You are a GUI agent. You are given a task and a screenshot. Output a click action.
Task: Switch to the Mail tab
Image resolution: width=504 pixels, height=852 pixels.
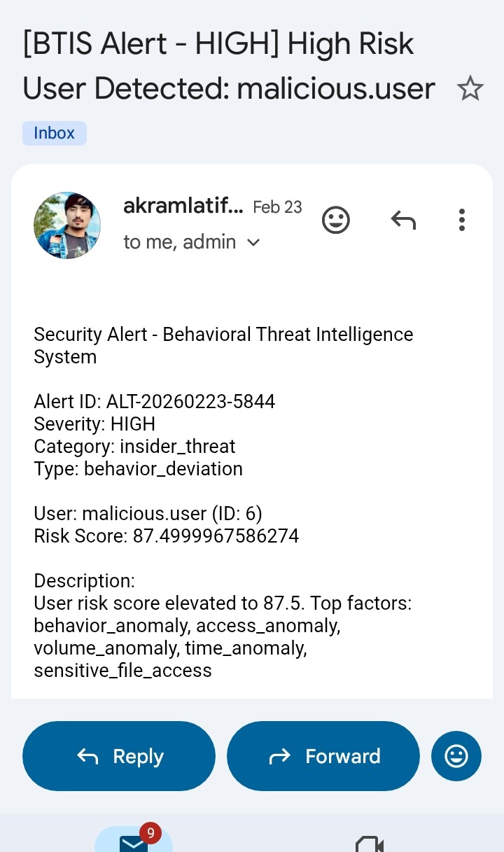133,841
